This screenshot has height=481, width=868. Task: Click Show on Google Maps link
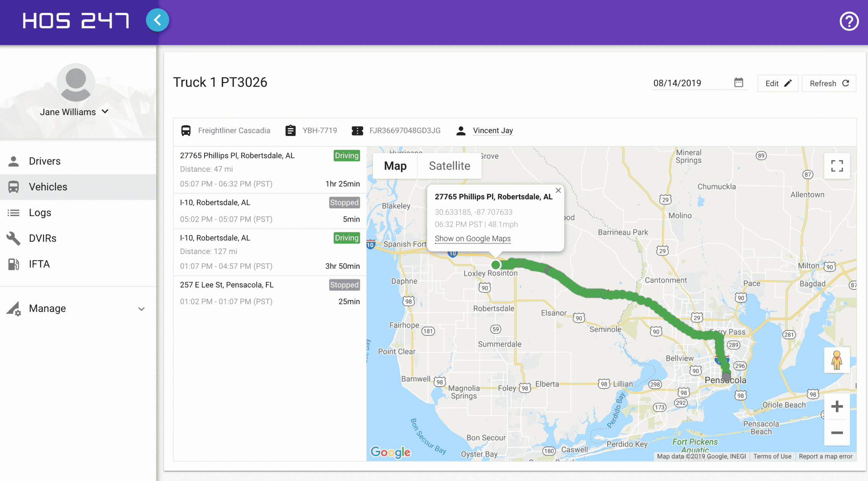coord(472,238)
